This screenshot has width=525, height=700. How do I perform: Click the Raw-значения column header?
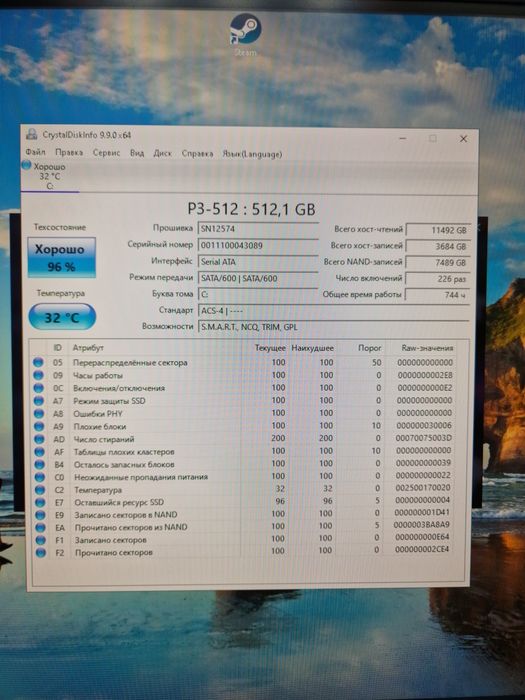427,348
